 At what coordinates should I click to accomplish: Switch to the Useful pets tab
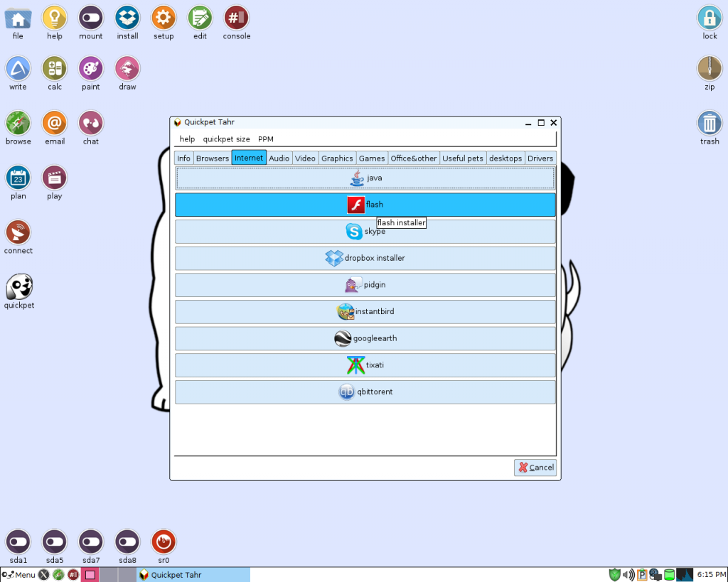463,158
